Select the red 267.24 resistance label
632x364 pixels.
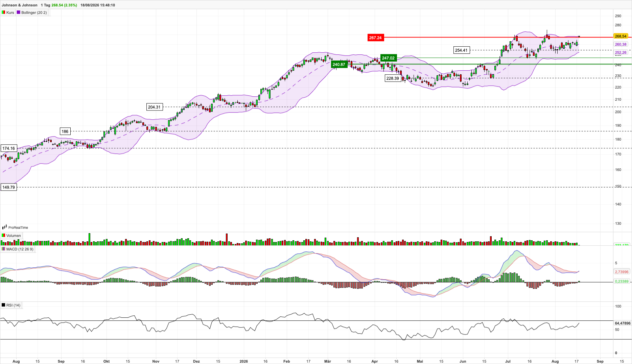pos(375,38)
